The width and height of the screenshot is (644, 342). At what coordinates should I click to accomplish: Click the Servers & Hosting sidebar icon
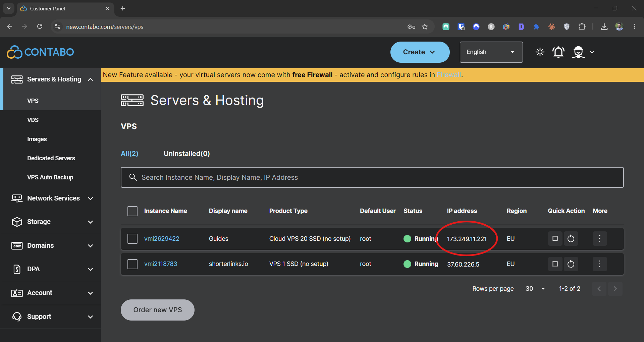point(17,79)
